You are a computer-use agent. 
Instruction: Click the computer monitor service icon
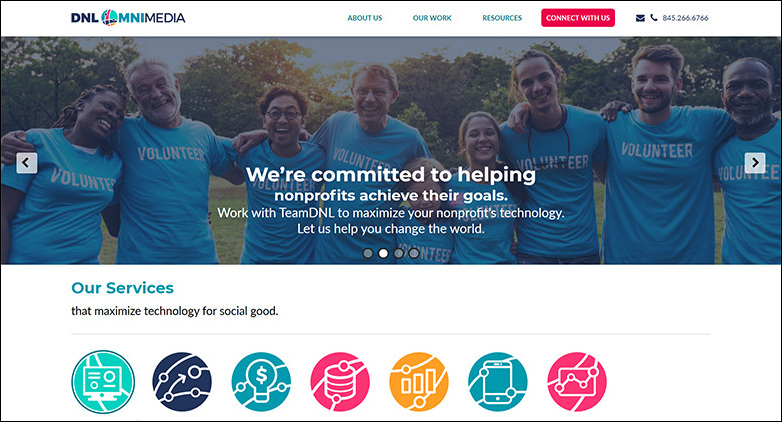(x=103, y=382)
